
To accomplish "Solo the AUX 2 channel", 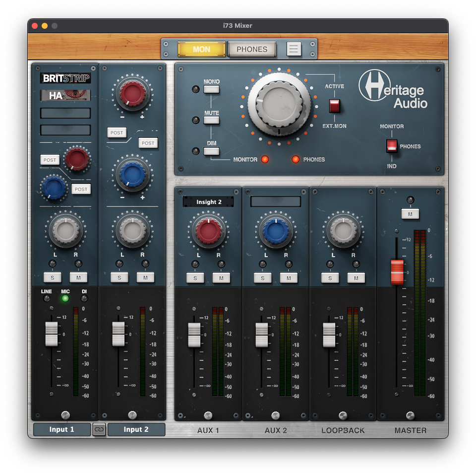I will 263,278.
